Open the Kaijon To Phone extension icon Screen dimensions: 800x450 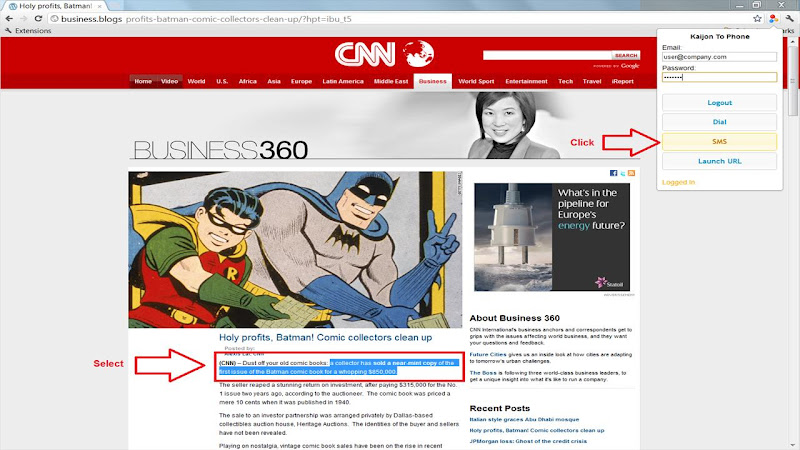click(773, 18)
